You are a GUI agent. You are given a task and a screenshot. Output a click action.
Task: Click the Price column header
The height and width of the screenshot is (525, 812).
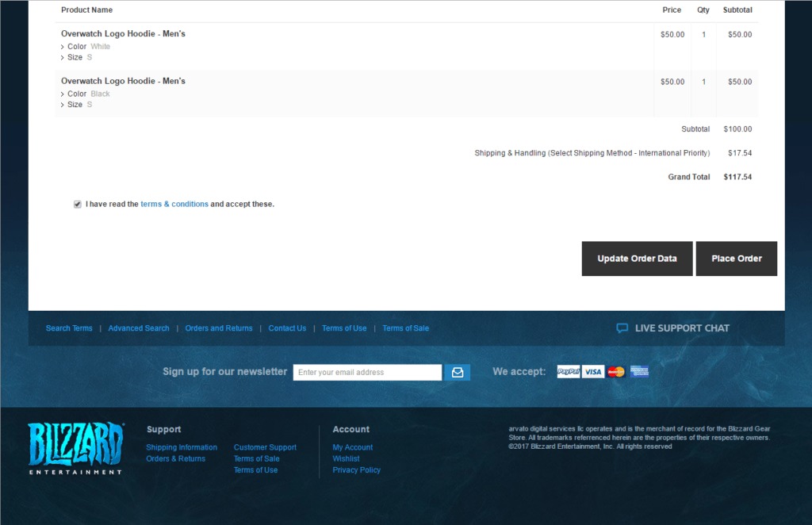pos(672,10)
